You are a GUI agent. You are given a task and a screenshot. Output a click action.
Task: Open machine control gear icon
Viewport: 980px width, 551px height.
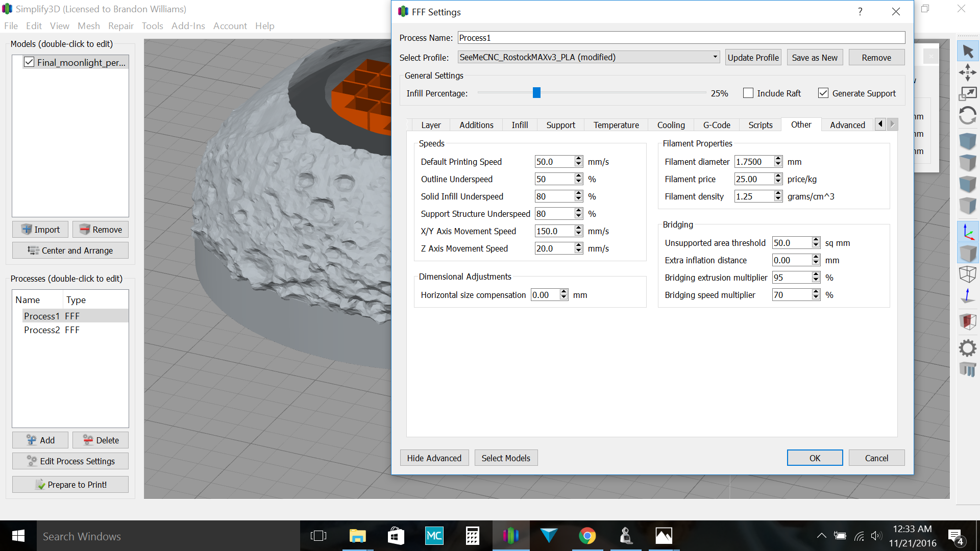click(968, 348)
